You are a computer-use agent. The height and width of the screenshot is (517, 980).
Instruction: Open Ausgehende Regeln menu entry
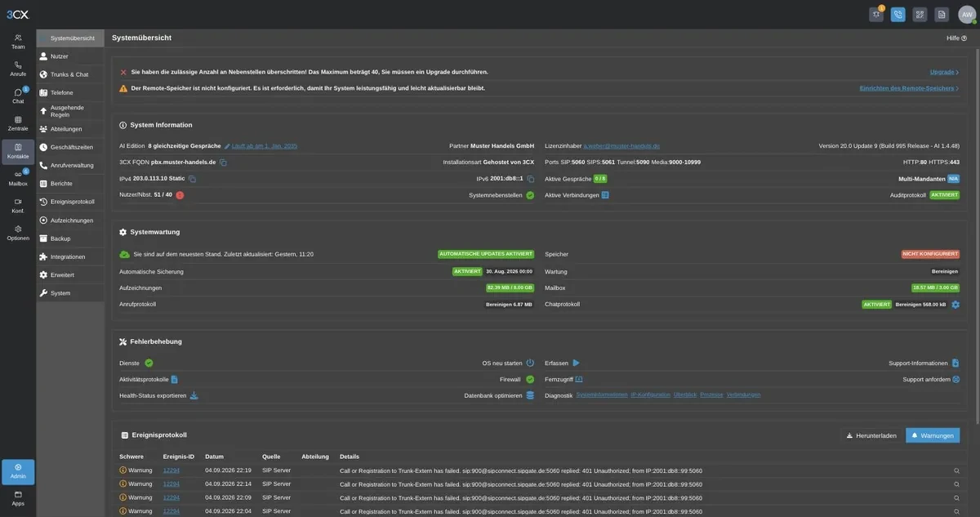pos(70,111)
